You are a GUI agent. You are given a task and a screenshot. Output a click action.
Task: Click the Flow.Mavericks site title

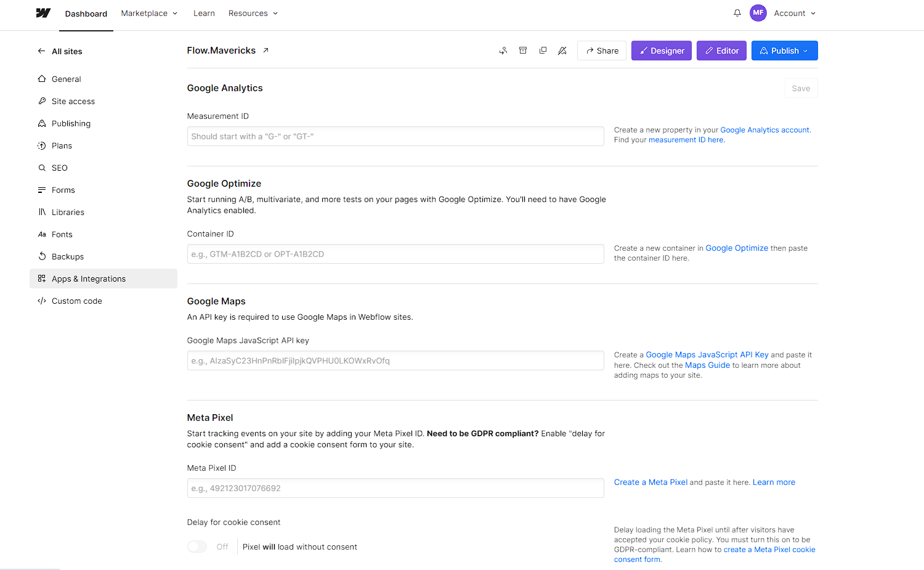tap(221, 51)
